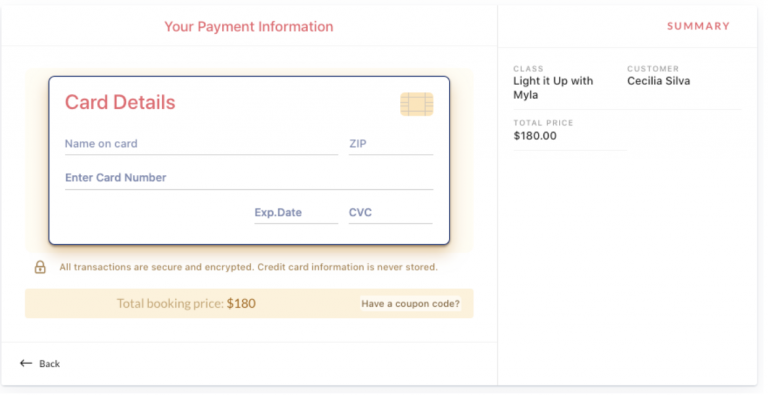The image size is (768, 396).
Task: Click the Light it Up with Myla class name
Action: pyautogui.click(x=553, y=88)
